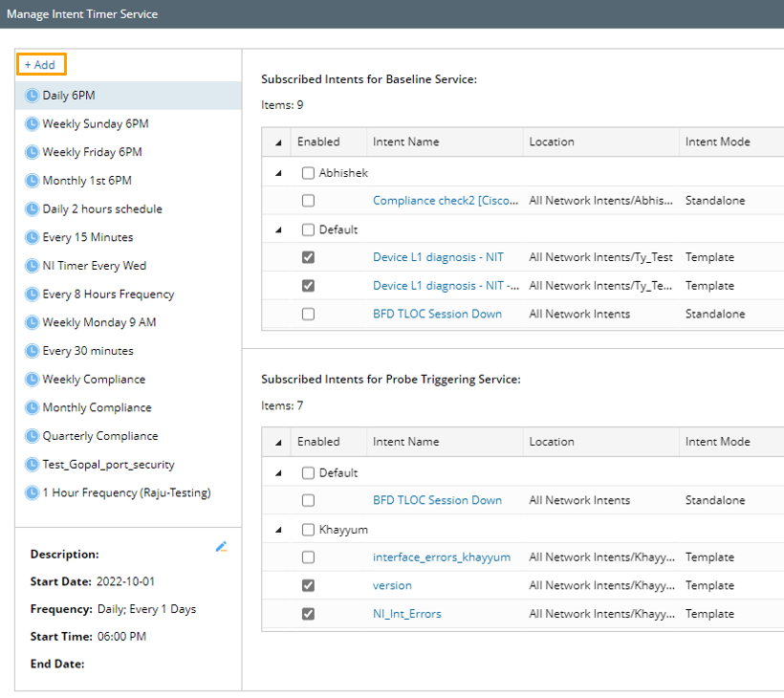Uncheck the version intent checkbox
Screen dimensions: 784x698
click(x=308, y=585)
